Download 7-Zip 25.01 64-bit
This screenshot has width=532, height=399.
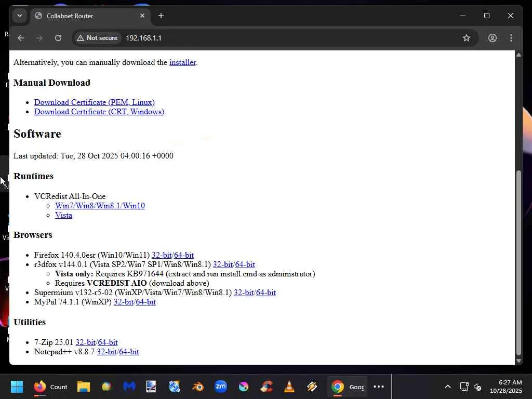pyautogui.click(x=108, y=342)
